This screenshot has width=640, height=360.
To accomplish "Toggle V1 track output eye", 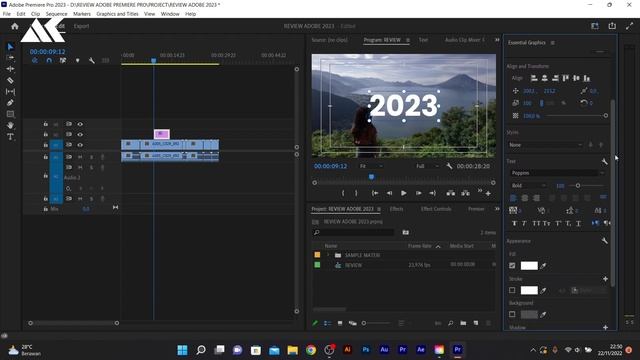I will coord(80,145).
